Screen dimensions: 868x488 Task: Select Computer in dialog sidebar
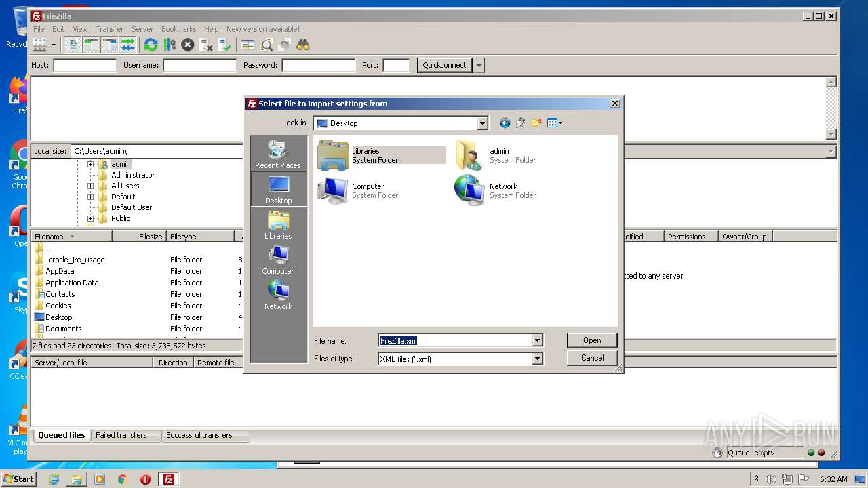[278, 260]
